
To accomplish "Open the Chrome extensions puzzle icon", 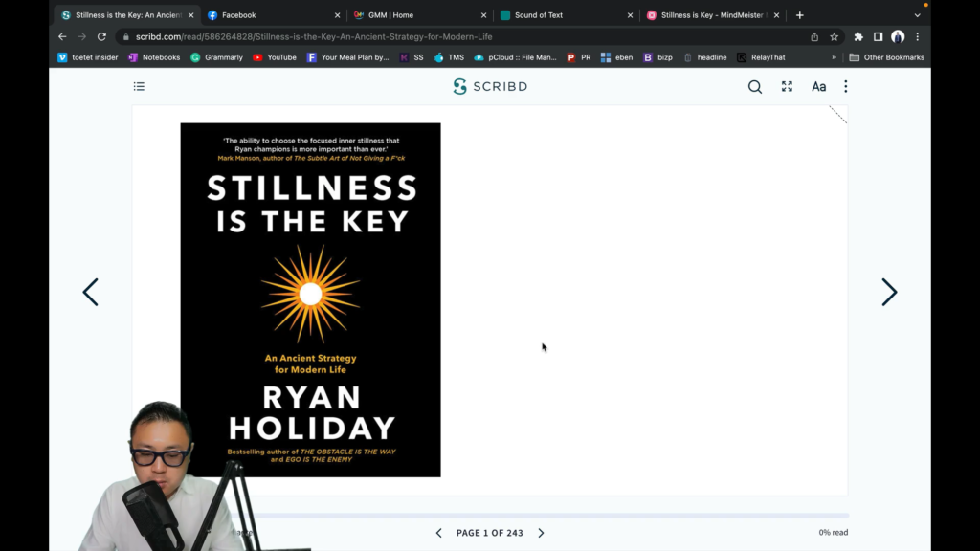I will pyautogui.click(x=858, y=37).
